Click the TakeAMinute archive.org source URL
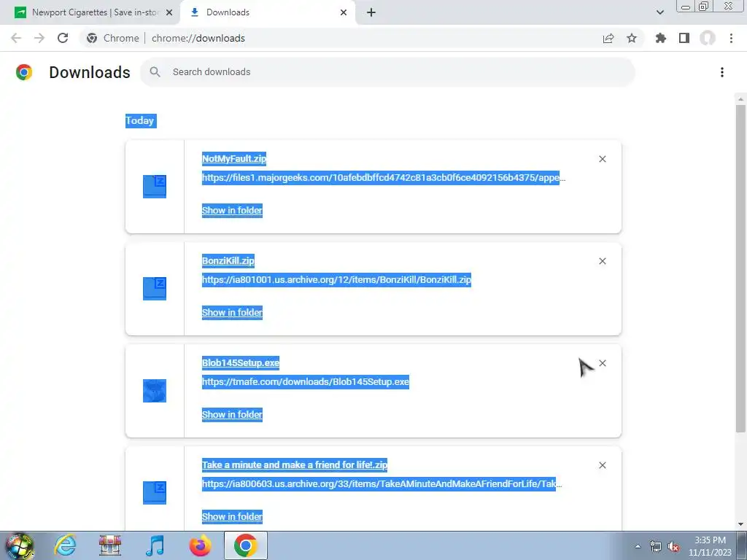The image size is (747, 560). (x=382, y=484)
